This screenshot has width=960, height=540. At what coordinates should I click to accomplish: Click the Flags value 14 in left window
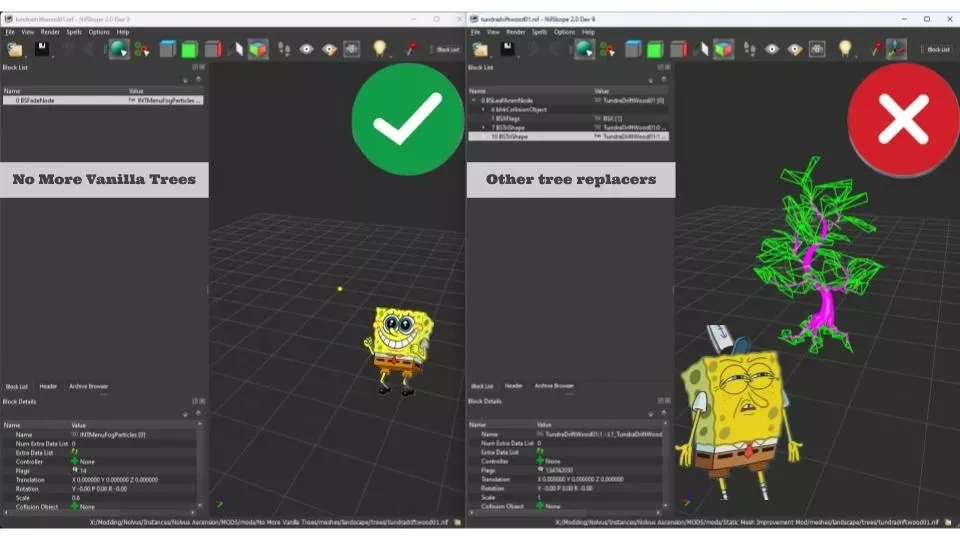83,471
